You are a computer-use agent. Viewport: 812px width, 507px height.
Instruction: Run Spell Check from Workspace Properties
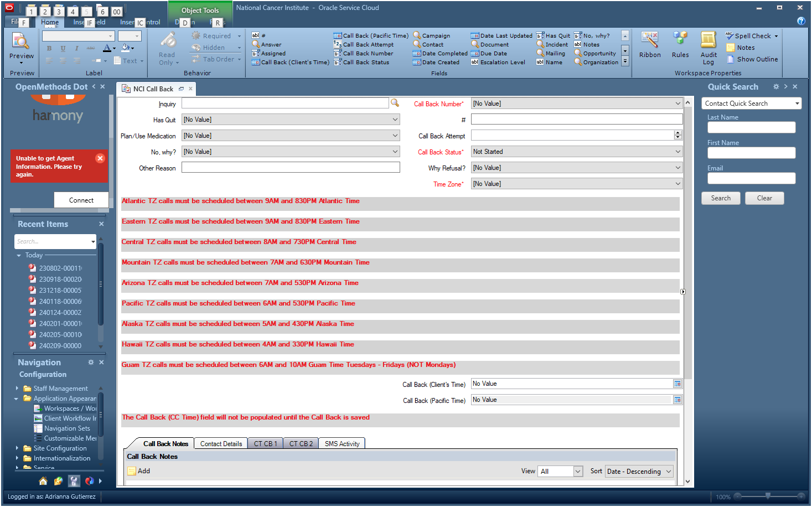[x=752, y=36]
